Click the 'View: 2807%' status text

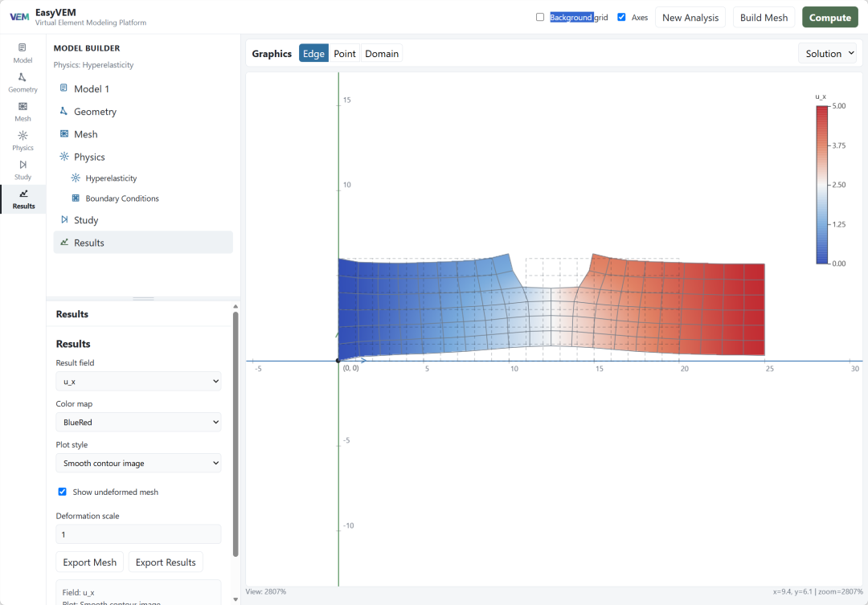[x=266, y=591]
